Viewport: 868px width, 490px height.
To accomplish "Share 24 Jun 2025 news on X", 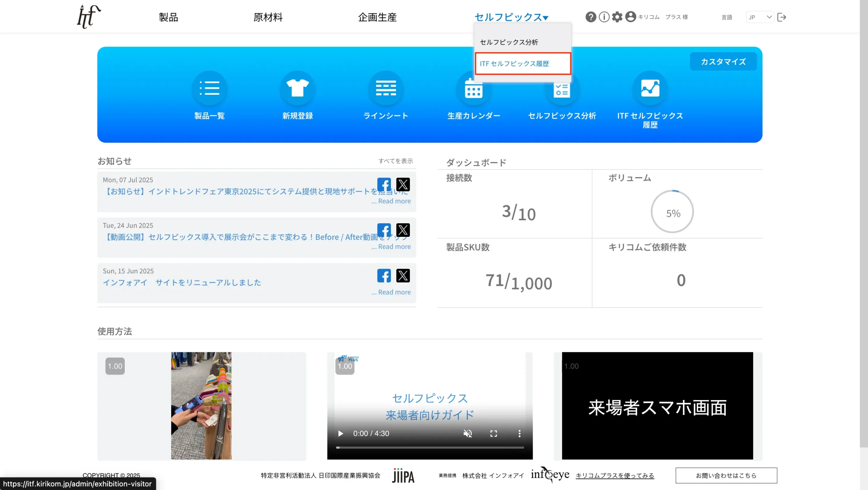I will [x=403, y=230].
